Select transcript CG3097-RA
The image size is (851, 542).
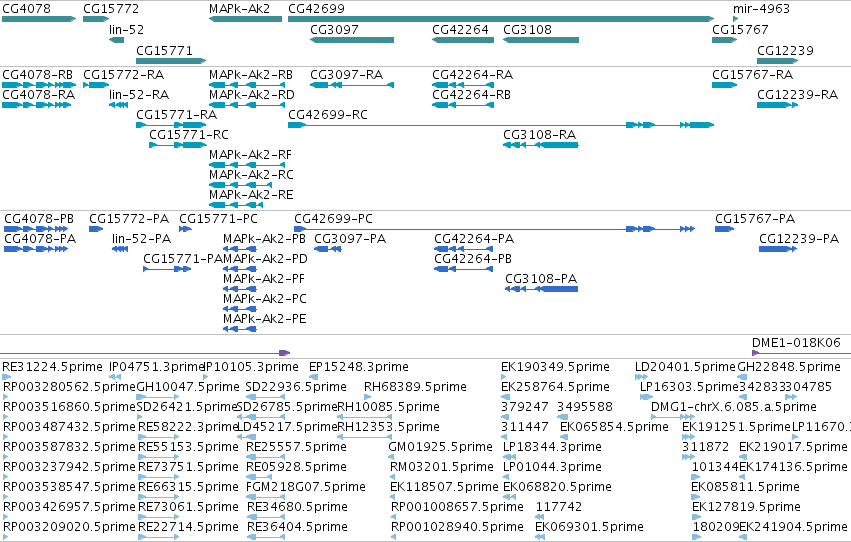point(347,75)
